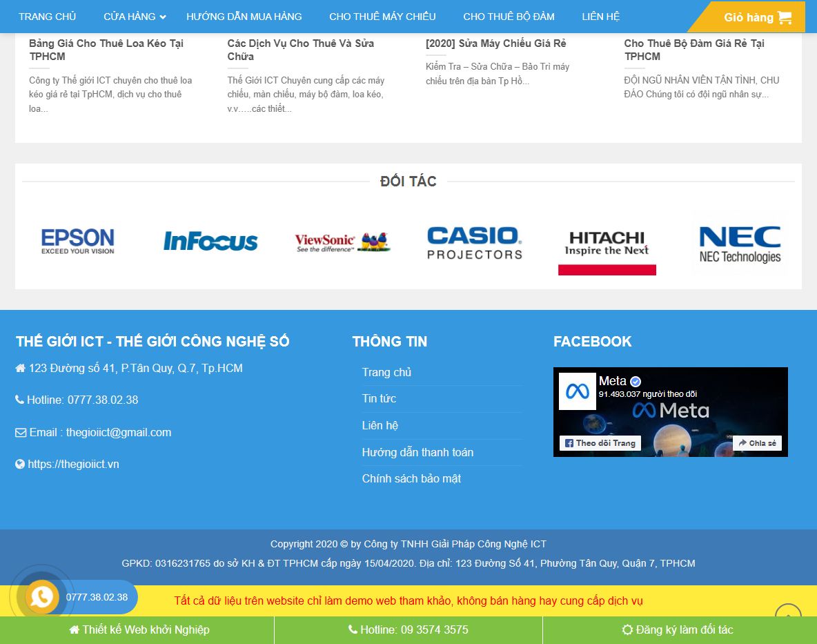Click the ĐỐI TÁC section heading

(x=408, y=182)
